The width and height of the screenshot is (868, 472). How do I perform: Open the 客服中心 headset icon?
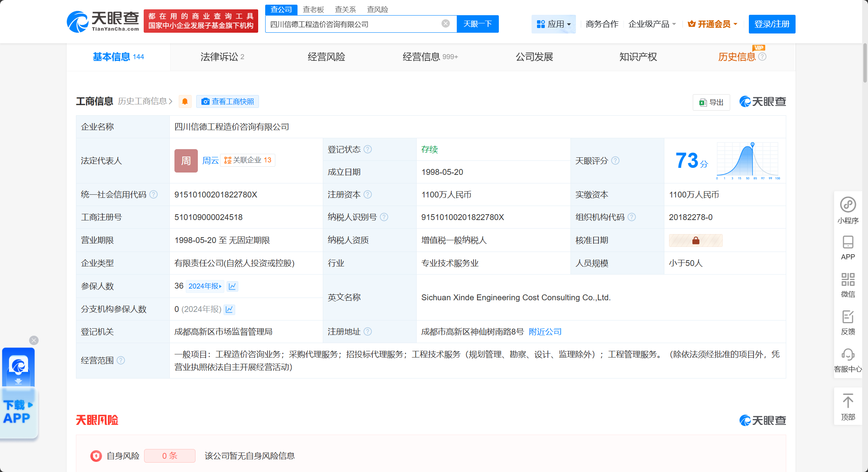tap(848, 355)
